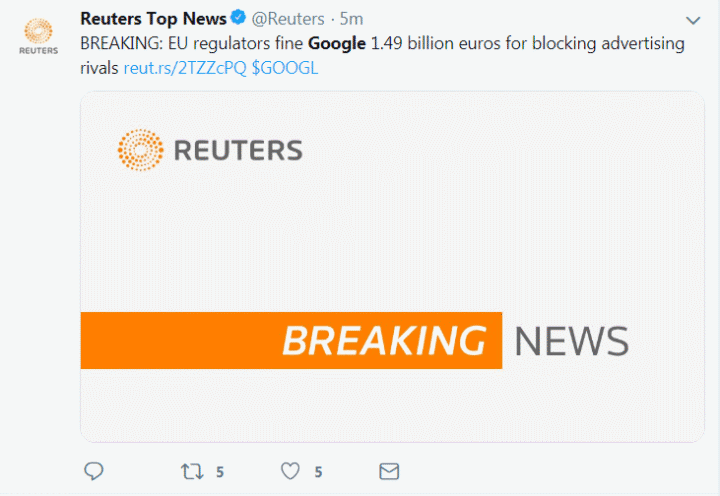Reply to the tweet via speech bubble icon

pos(94,471)
